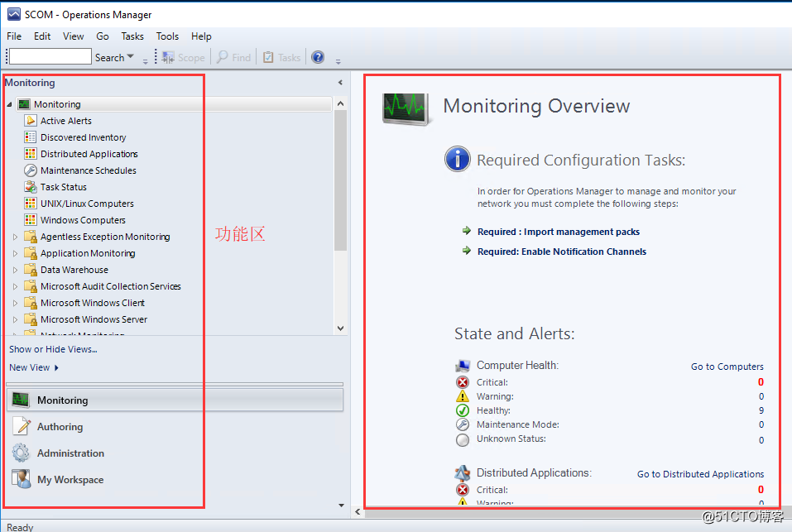The width and height of the screenshot is (792, 532).
Task: Click the tree scrollbar down arrow
Action: 340,328
